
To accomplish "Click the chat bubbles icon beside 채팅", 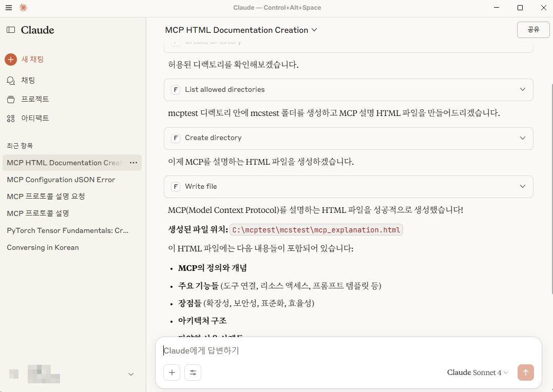I will 11,81.
